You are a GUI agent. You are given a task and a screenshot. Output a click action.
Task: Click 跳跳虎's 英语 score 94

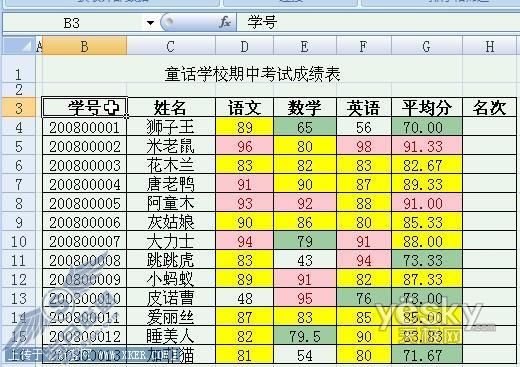(x=364, y=260)
